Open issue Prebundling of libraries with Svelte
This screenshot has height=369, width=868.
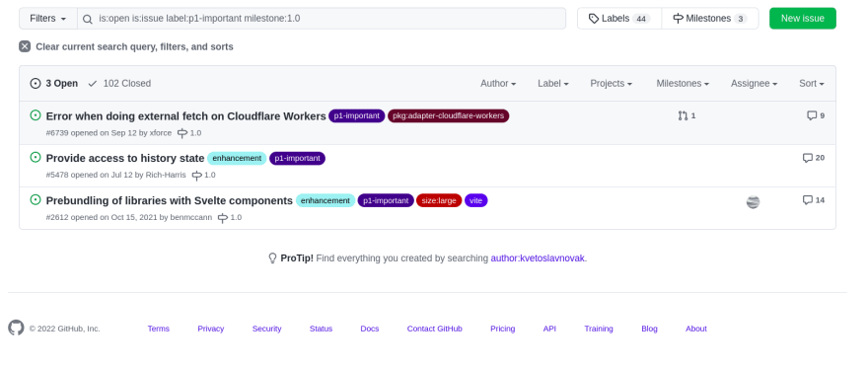click(x=170, y=200)
